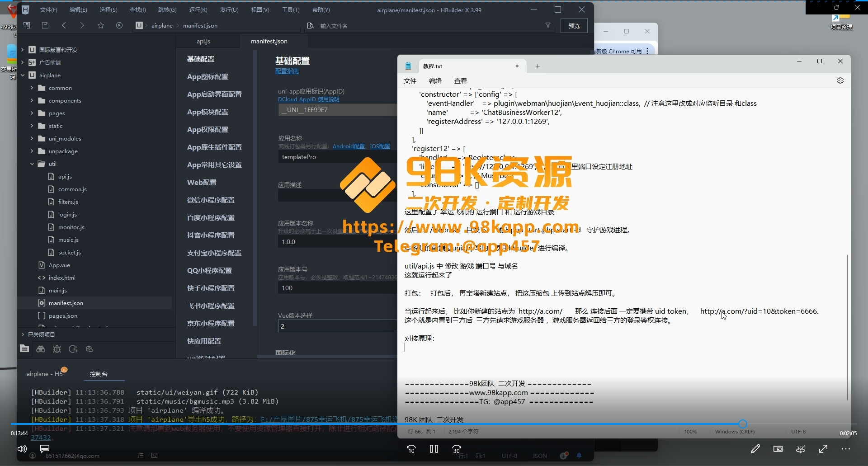868x466 pixels.
Task: Open DCloud AppID 使用说明 link
Action: pyautogui.click(x=308, y=99)
